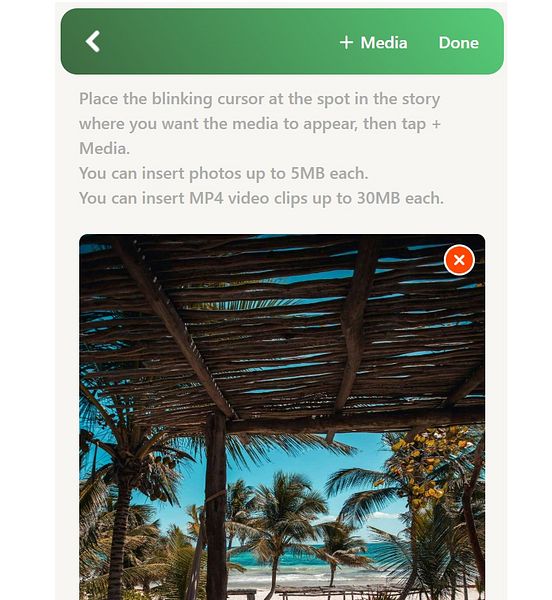
Task: Place cursor in the story text area
Action: click(262, 148)
